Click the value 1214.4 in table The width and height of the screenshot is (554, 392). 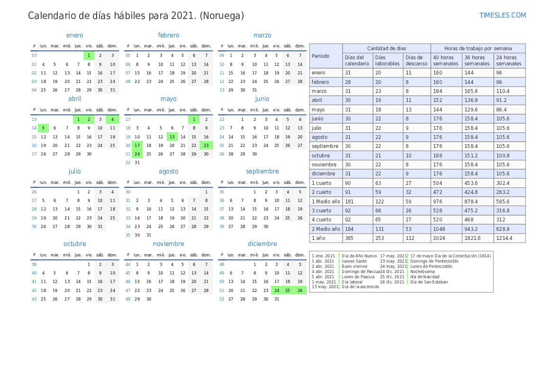505,238
